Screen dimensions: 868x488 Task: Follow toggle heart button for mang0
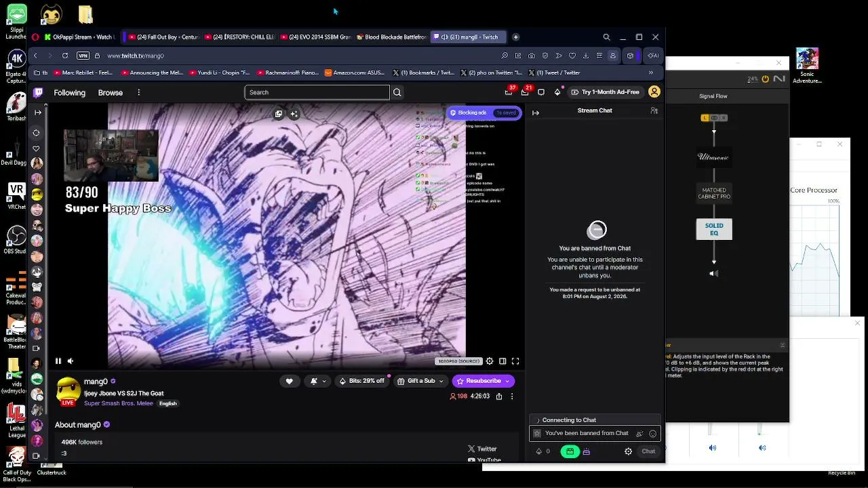(x=289, y=381)
